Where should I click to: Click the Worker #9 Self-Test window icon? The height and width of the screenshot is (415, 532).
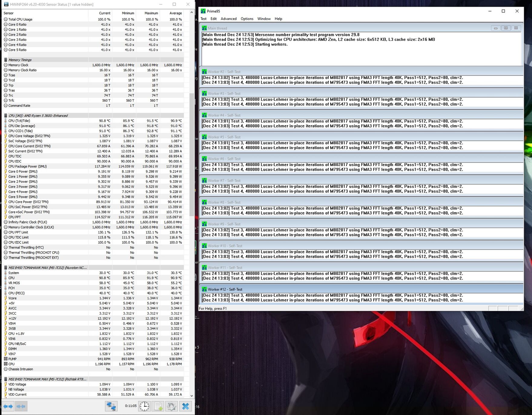(x=204, y=224)
